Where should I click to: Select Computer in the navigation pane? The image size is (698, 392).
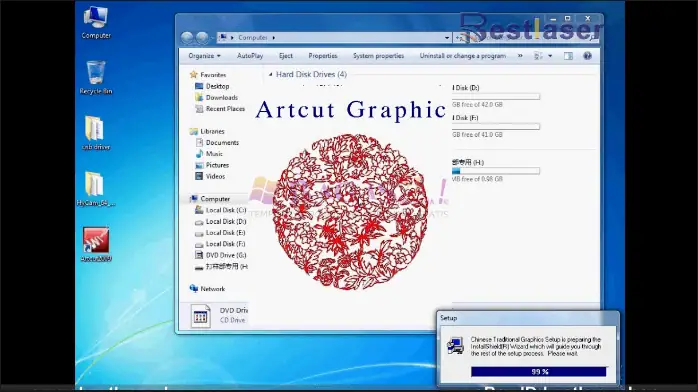(x=215, y=199)
